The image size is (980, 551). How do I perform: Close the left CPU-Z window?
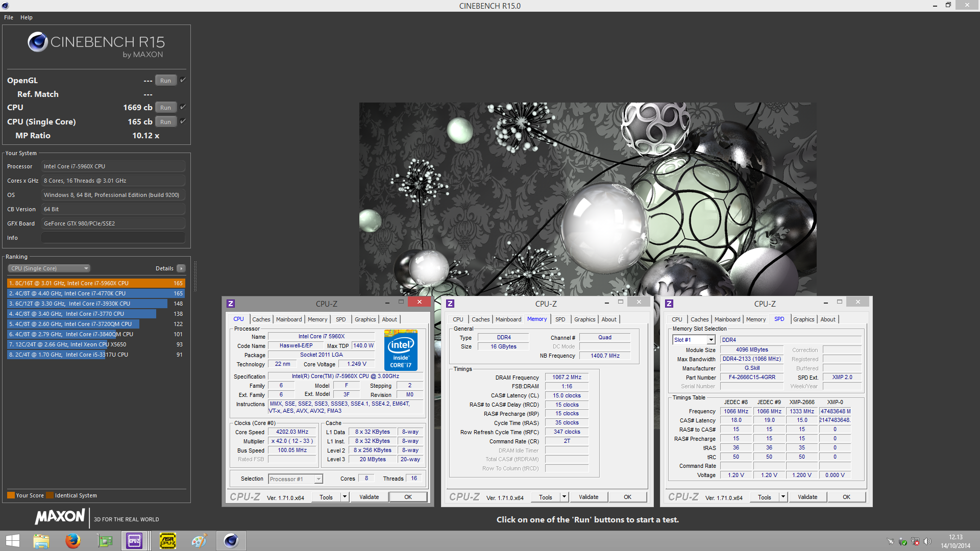(x=420, y=302)
